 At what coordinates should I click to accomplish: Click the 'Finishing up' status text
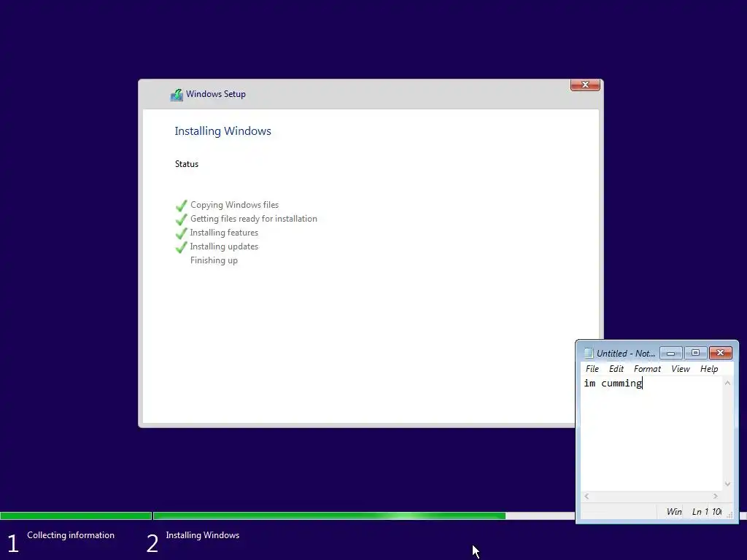tap(214, 260)
